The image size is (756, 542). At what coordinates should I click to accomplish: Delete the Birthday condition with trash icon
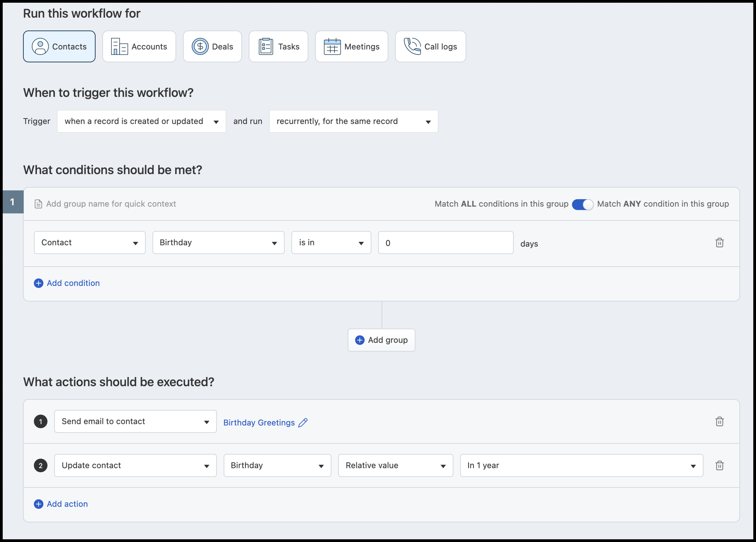pos(719,243)
